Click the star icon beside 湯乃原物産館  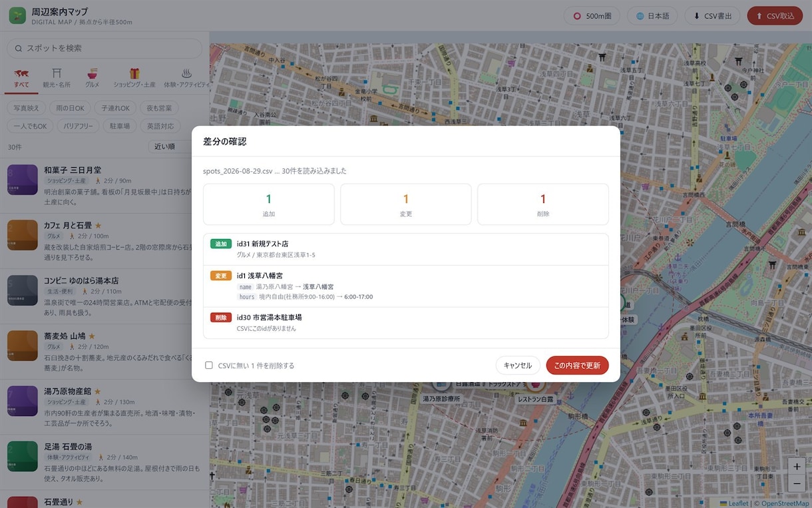(x=97, y=391)
